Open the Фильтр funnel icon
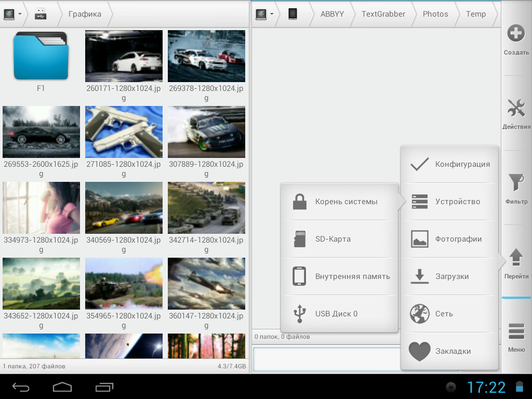532x399 pixels. pyautogui.click(x=516, y=182)
